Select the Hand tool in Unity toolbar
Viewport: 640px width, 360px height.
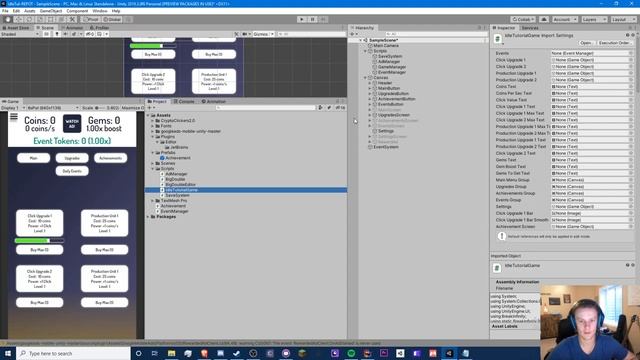pos(8,19)
